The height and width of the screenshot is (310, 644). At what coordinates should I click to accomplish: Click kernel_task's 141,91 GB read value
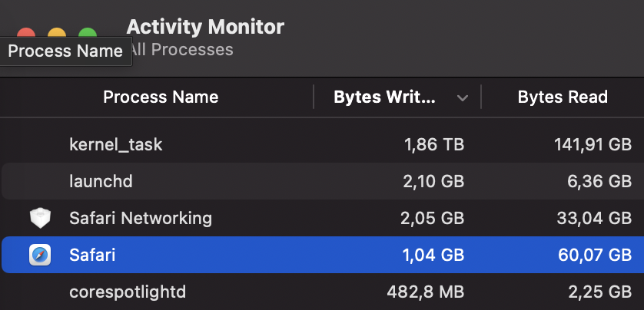tap(593, 144)
